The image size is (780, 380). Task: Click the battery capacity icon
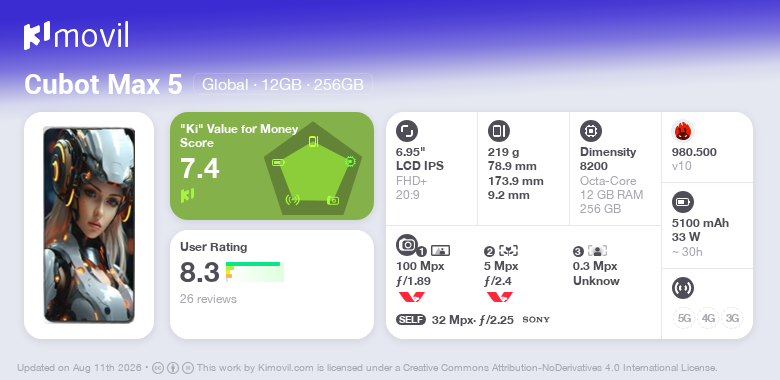pyautogui.click(x=682, y=202)
